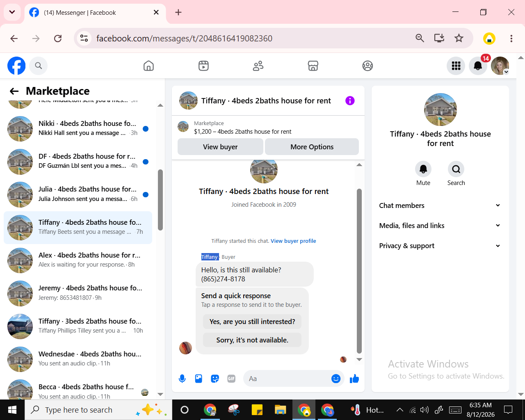
Task: Go back using the Marketplace back arrow
Action: (x=14, y=91)
